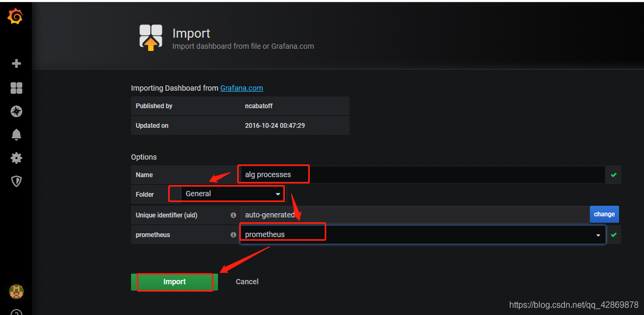
Task: Open Alerting via the bell icon
Action: [16, 135]
